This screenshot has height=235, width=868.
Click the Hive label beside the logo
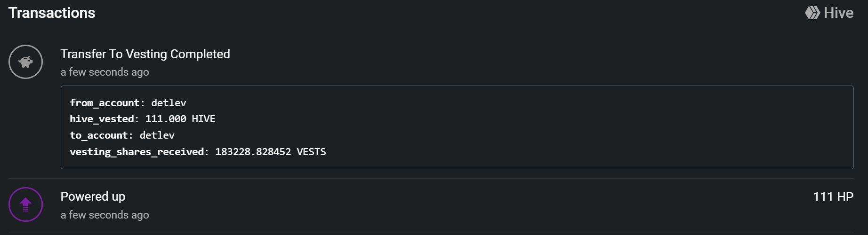[838, 13]
